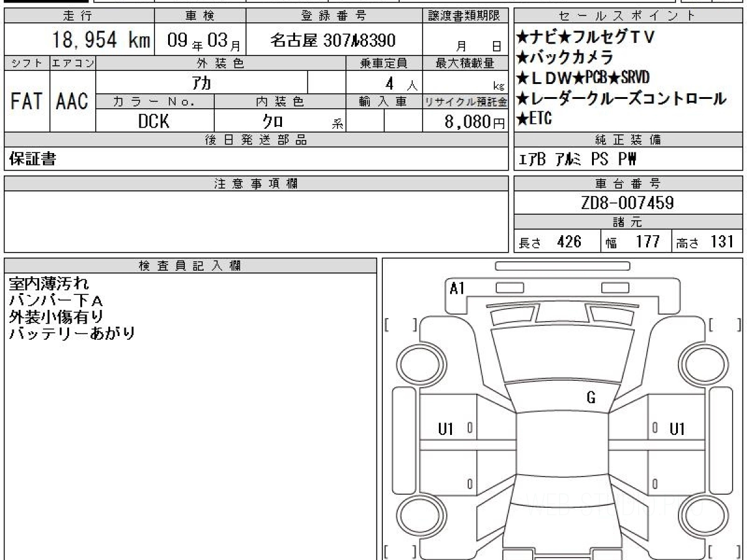Click the 車台番号 header

pyautogui.click(x=628, y=184)
